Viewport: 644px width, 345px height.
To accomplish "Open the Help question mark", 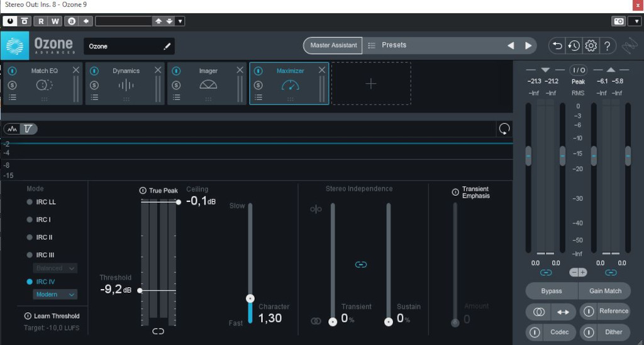I will (x=607, y=46).
